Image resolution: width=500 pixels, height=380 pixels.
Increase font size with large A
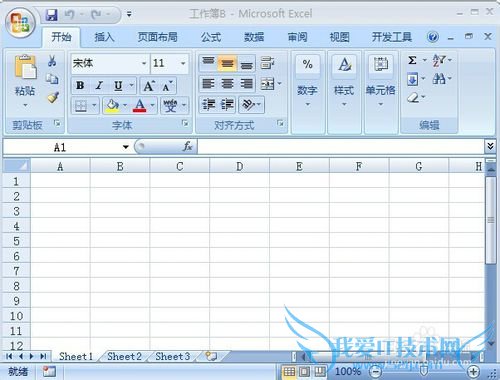(149, 86)
